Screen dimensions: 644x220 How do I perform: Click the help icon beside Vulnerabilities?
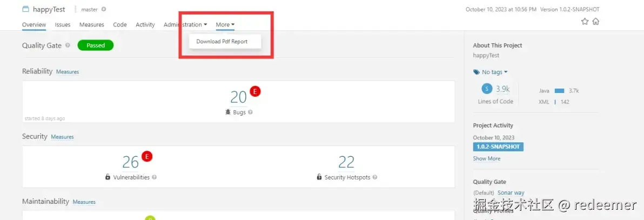154,177
